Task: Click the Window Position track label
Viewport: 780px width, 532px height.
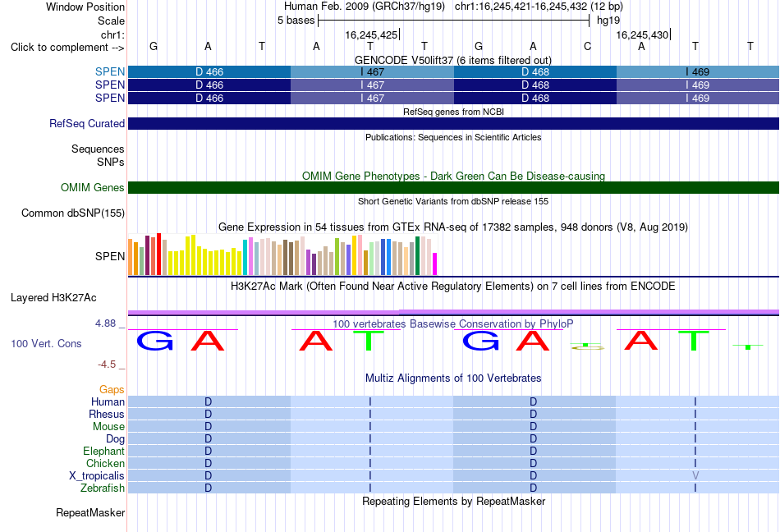Action: tap(85, 7)
